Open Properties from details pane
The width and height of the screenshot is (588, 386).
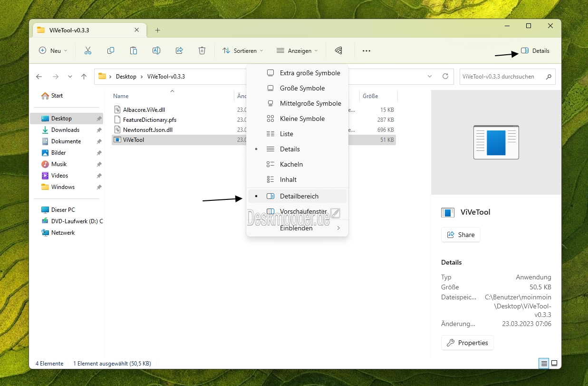pos(467,343)
